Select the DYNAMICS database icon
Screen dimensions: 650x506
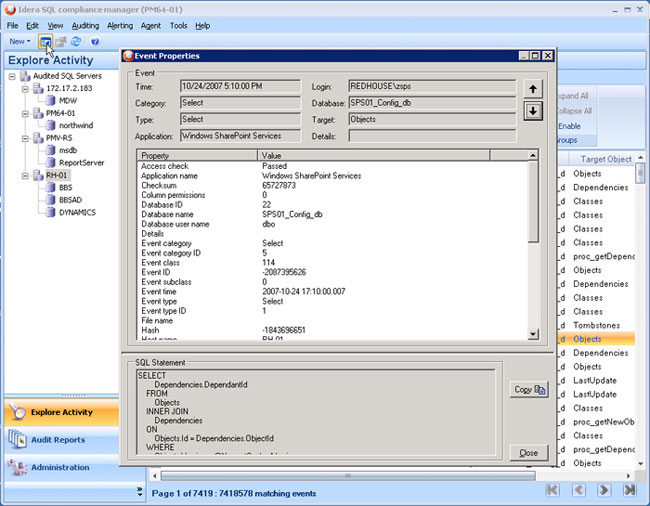50,212
